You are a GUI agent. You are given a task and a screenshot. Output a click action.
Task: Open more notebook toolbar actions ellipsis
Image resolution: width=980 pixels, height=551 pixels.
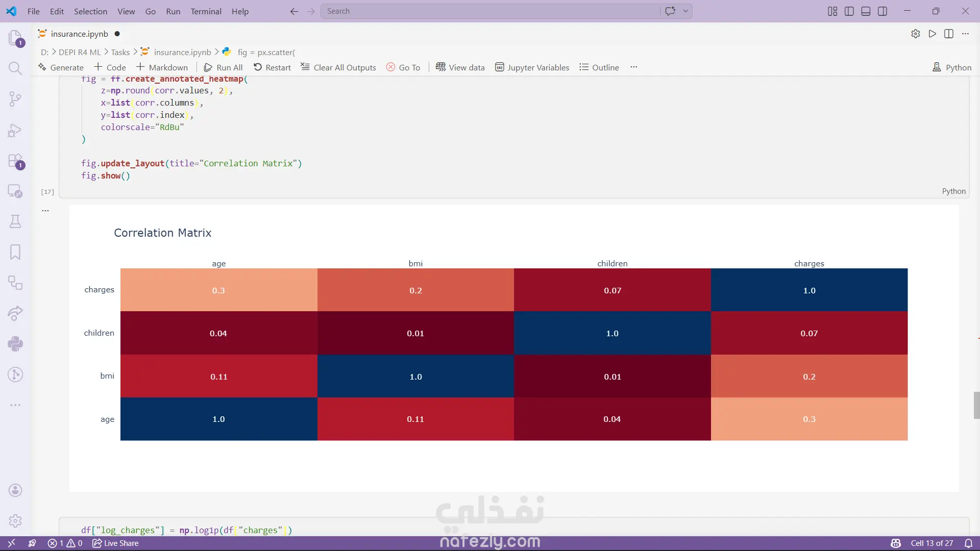[x=634, y=67]
